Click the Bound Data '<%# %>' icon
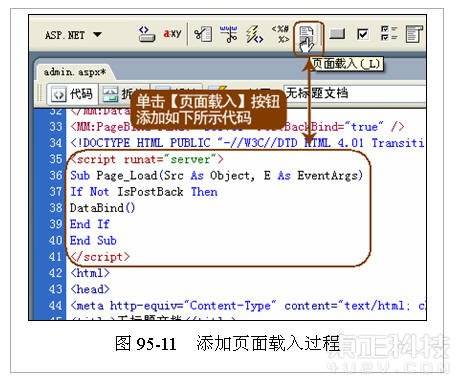This screenshot has height=381, width=456. [x=281, y=34]
